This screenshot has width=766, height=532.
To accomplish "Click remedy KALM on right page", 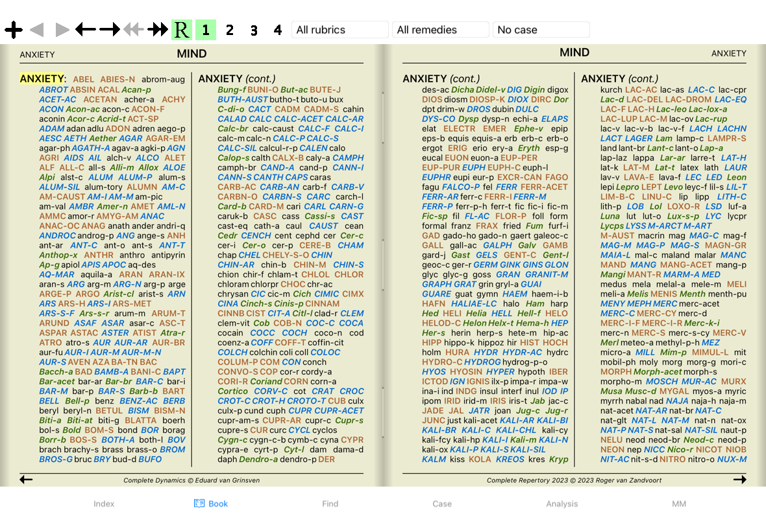I will 434,459.
